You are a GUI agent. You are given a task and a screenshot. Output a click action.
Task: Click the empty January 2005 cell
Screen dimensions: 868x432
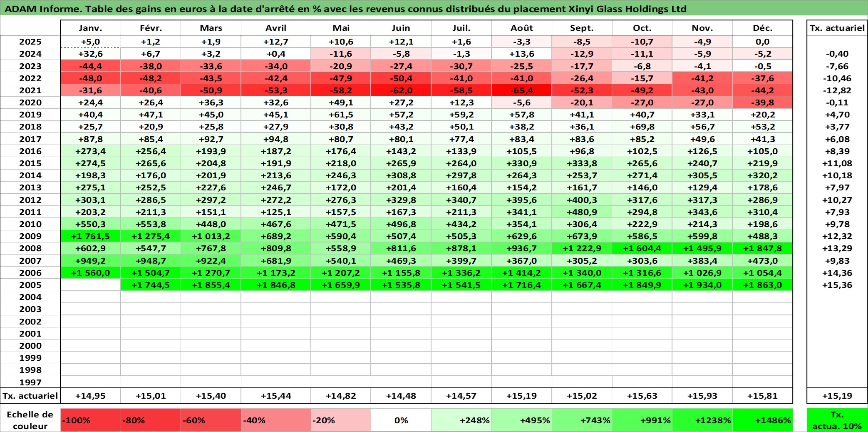[x=91, y=285]
